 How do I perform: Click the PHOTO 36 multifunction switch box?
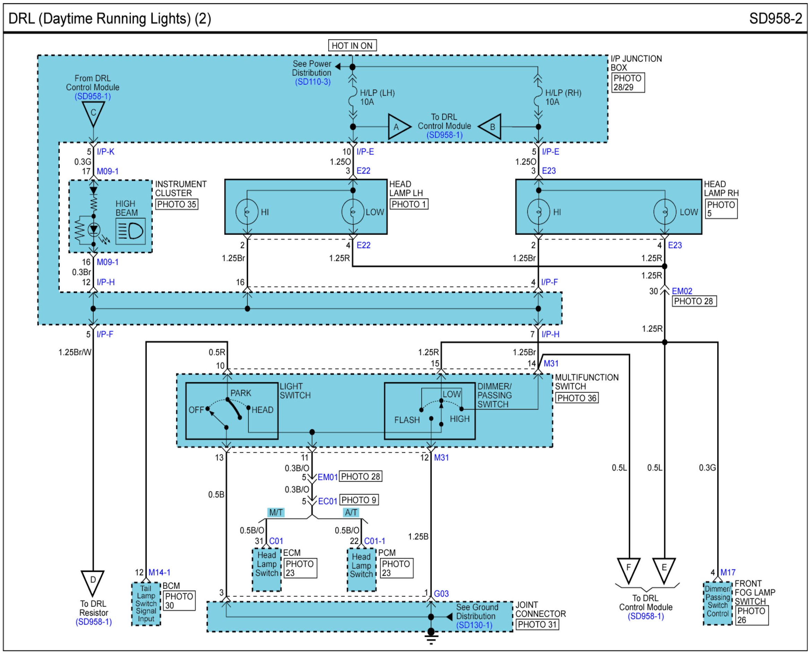[577, 398]
